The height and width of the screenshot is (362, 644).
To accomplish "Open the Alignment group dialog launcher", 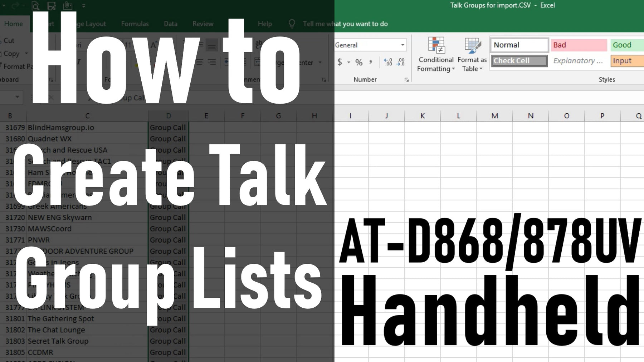I will (324, 80).
